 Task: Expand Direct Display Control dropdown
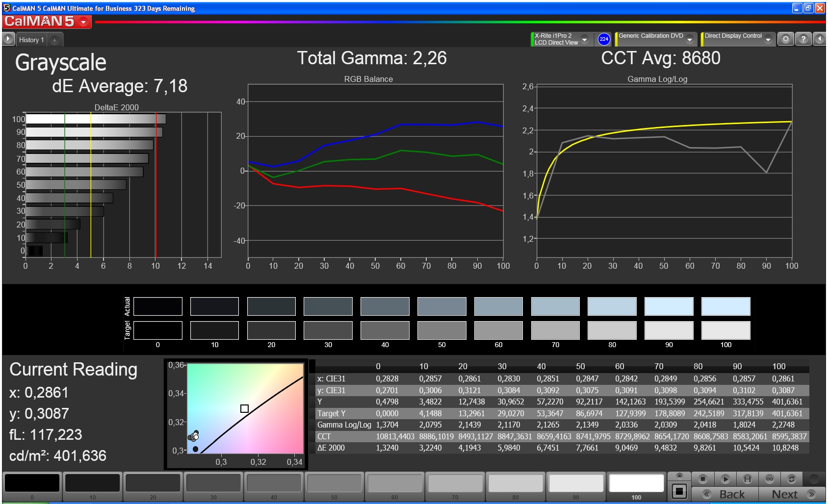pyautogui.click(x=768, y=39)
